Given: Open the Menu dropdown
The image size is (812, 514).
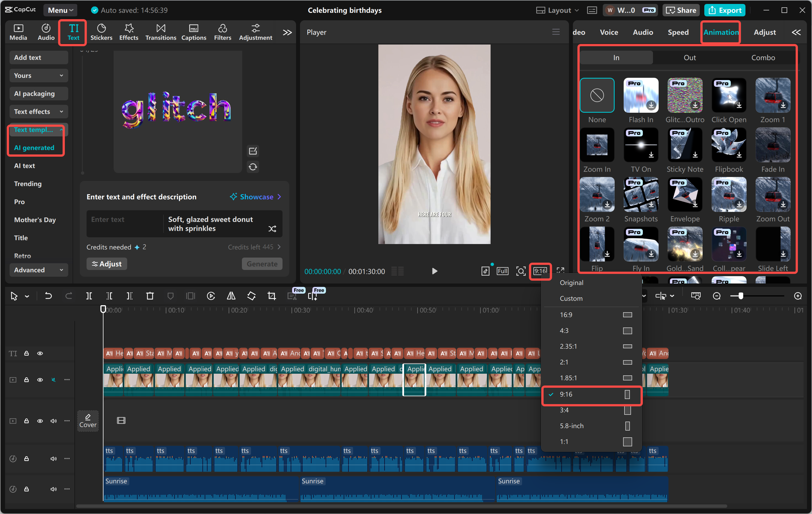Looking at the screenshot, I should coord(60,10).
